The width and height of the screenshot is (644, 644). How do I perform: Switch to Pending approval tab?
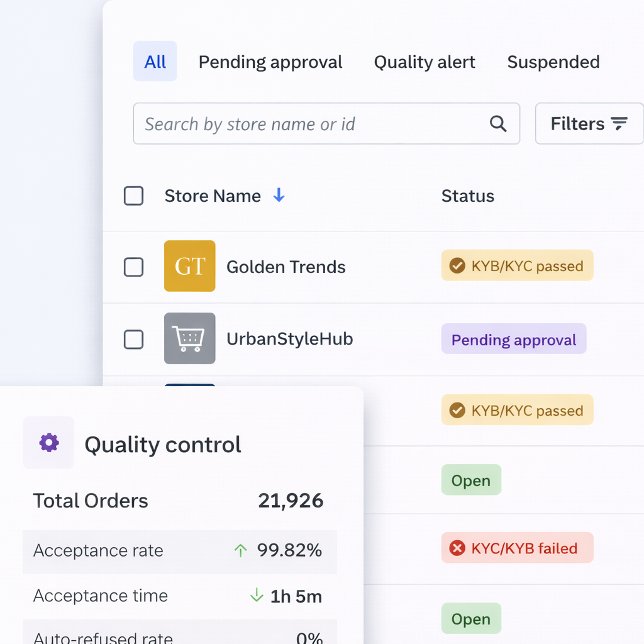coord(270,62)
